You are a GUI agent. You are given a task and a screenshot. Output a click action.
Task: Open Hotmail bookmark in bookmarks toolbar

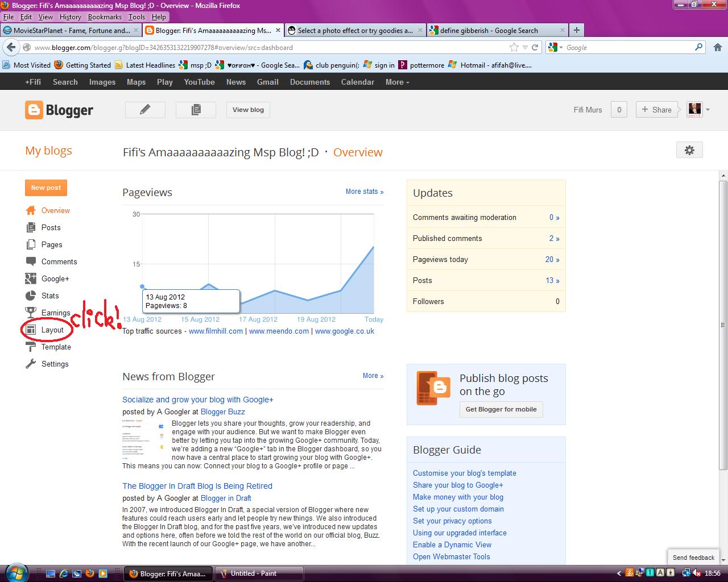[490, 65]
